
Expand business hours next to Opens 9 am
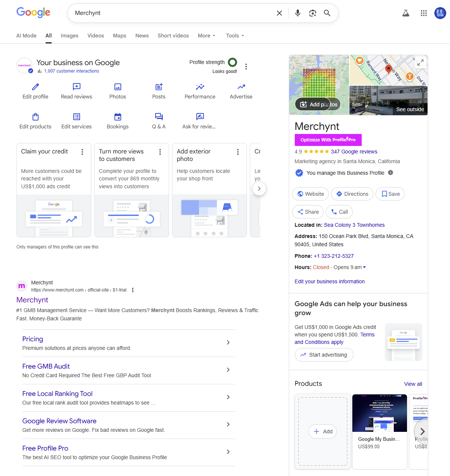pyautogui.click(x=364, y=267)
